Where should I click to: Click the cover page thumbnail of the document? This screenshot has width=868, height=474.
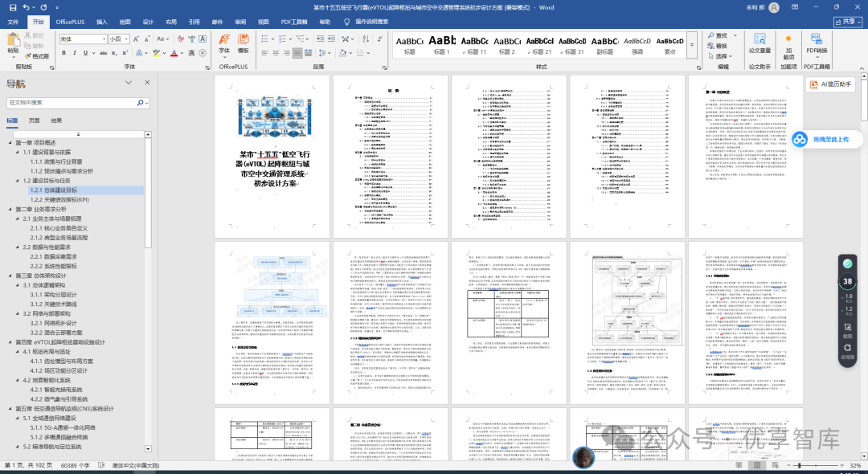click(272, 157)
